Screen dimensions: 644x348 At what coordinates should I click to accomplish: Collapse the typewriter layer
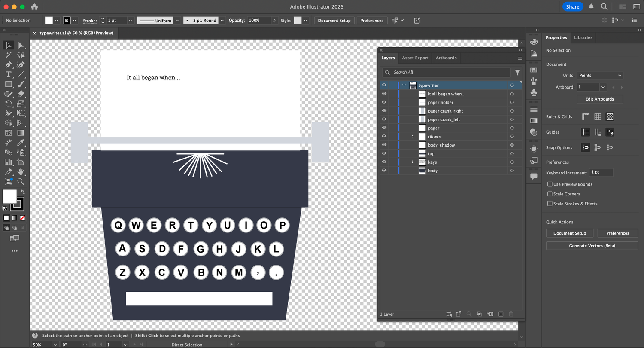(404, 85)
